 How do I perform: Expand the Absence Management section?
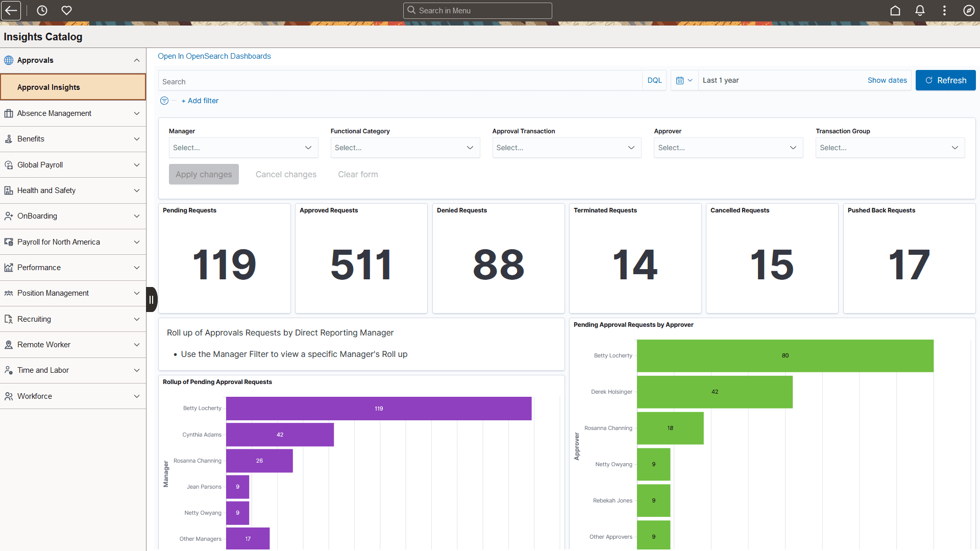coord(136,113)
